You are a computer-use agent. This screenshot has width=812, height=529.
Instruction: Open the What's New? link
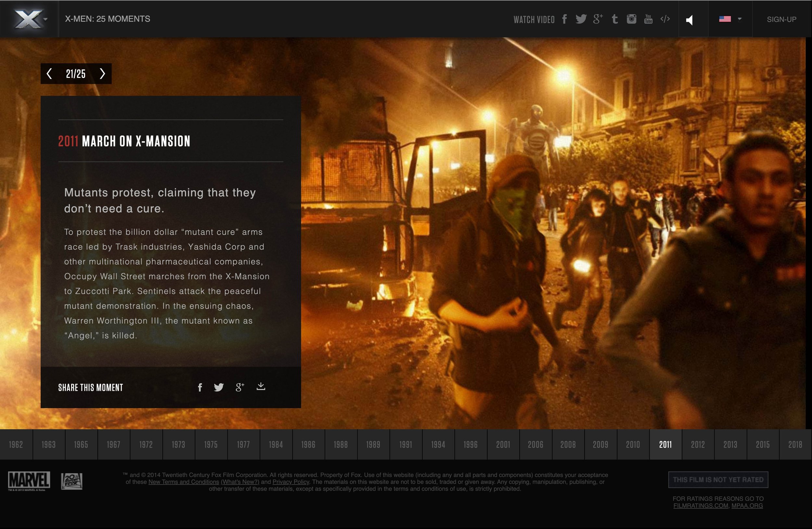pos(240,482)
